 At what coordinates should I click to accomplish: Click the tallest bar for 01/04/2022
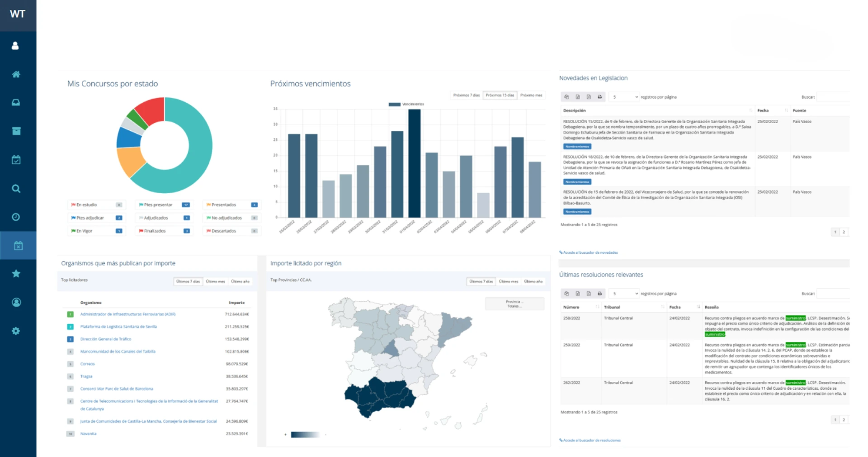(x=415, y=163)
